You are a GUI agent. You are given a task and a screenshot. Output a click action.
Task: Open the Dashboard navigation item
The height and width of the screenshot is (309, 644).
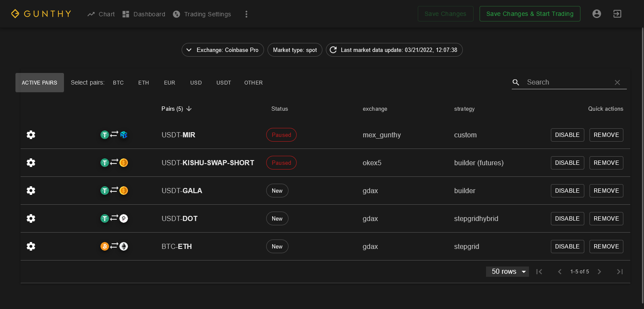(143, 14)
